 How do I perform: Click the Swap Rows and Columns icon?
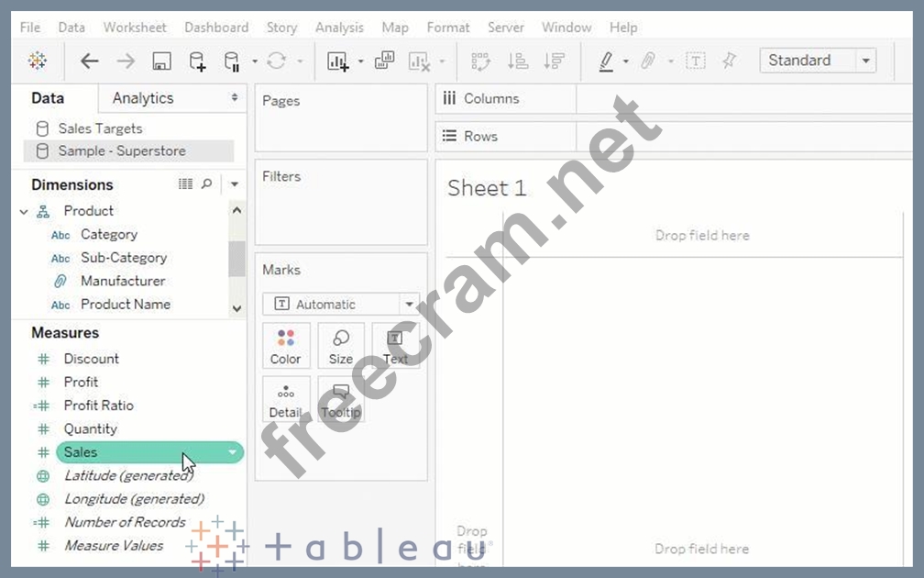480,61
